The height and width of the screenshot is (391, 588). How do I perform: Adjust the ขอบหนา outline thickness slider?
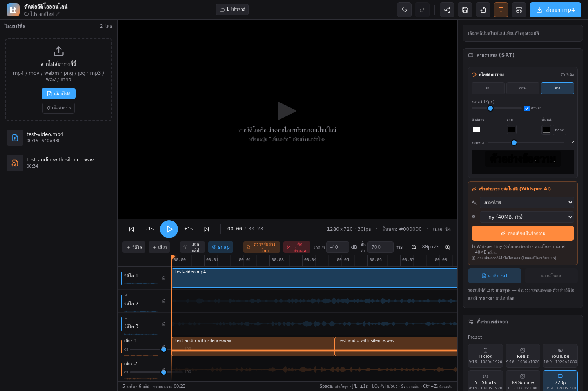(526, 143)
